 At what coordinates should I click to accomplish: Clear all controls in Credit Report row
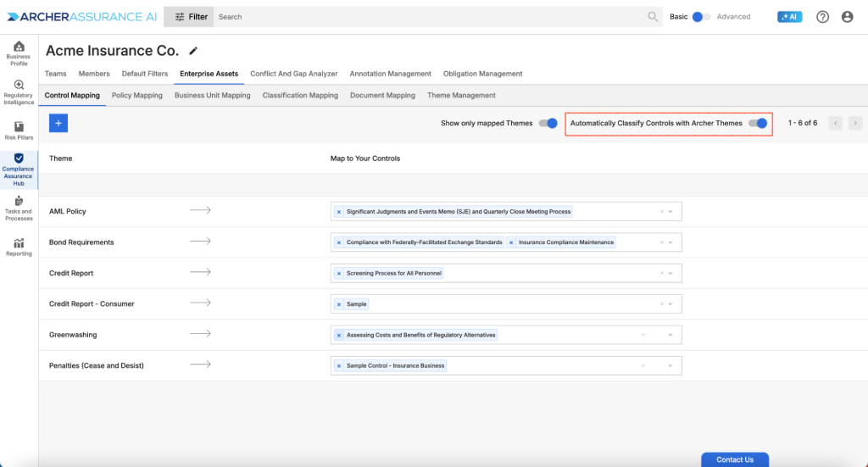pyautogui.click(x=661, y=274)
